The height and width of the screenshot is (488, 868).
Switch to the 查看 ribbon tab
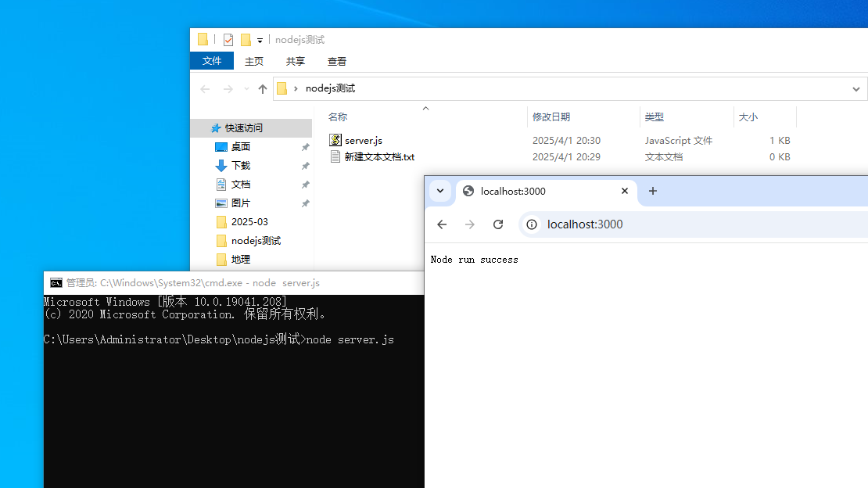[337, 61]
